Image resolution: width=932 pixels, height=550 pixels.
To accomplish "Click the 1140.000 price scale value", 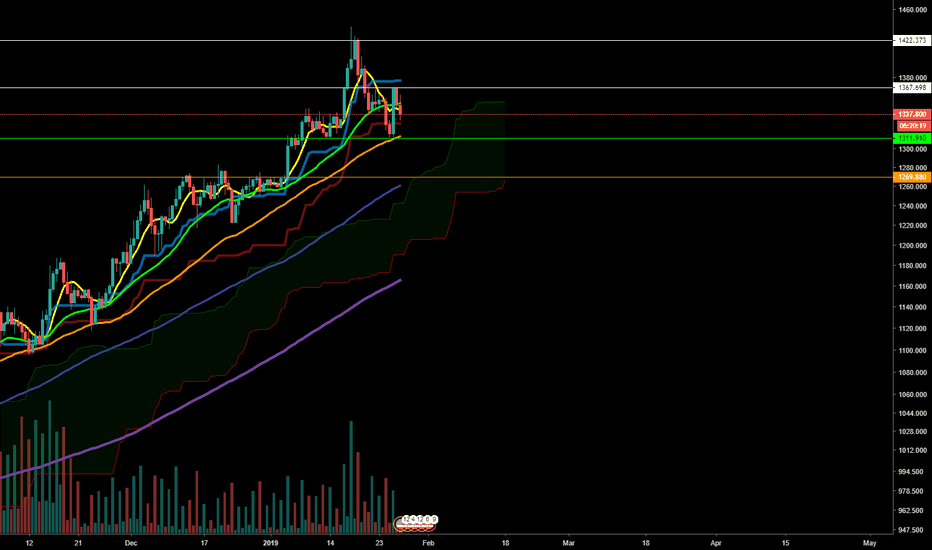I will point(913,307).
